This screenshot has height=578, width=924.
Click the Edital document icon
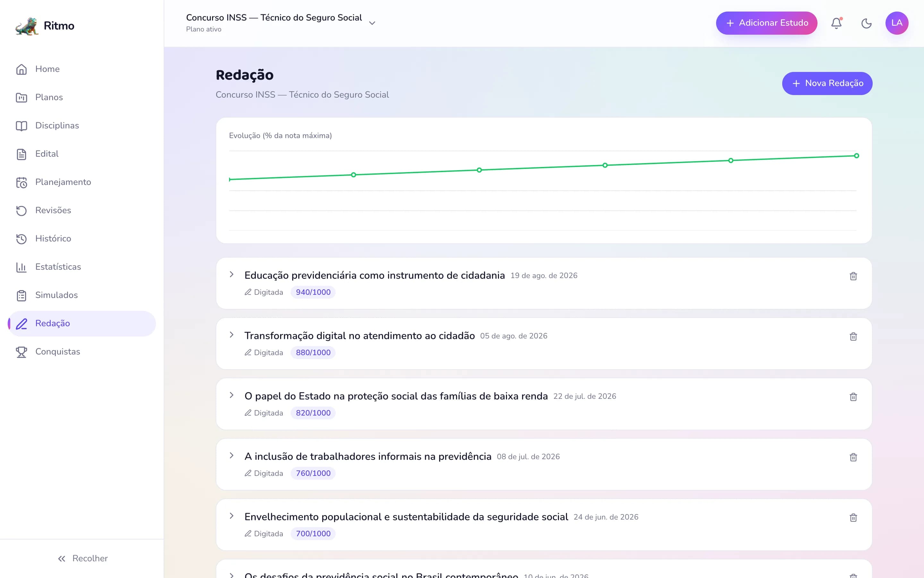pos(21,154)
